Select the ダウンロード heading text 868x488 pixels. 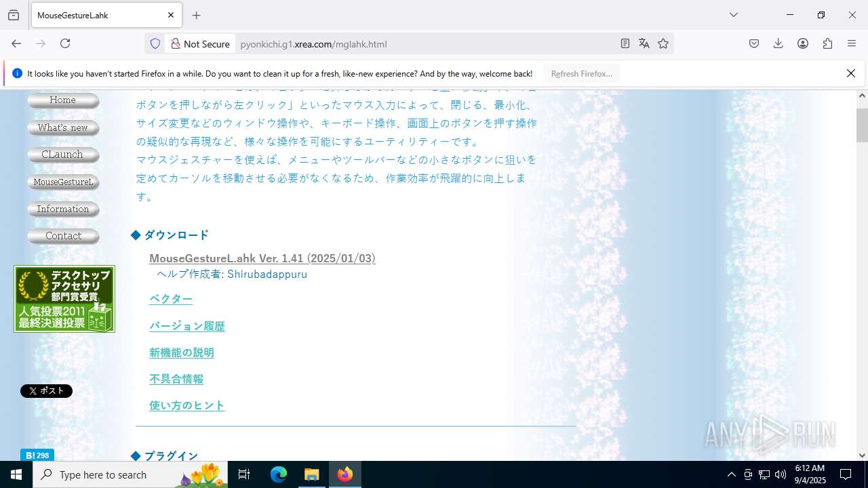(176, 235)
